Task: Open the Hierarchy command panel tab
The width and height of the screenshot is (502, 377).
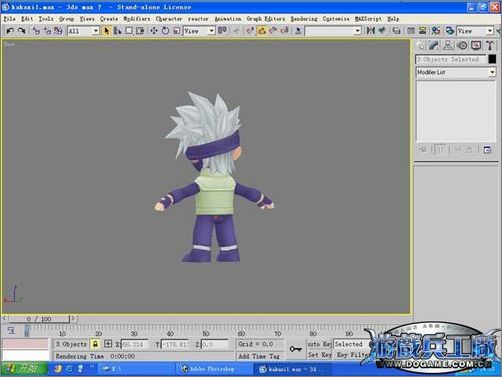Action: [448, 46]
